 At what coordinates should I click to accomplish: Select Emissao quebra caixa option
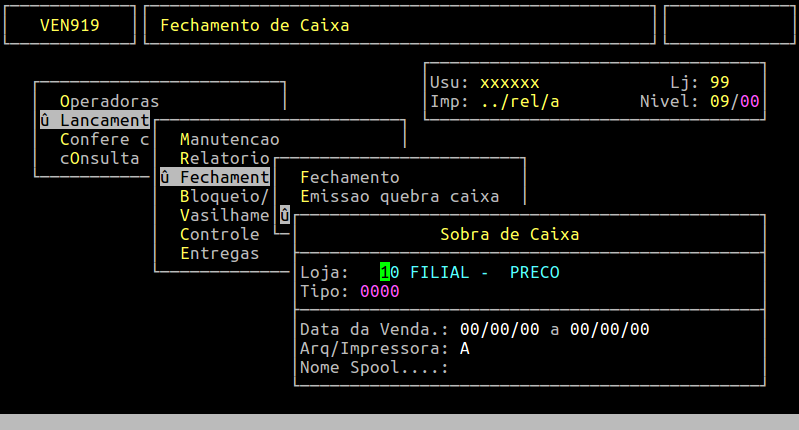pos(399,196)
